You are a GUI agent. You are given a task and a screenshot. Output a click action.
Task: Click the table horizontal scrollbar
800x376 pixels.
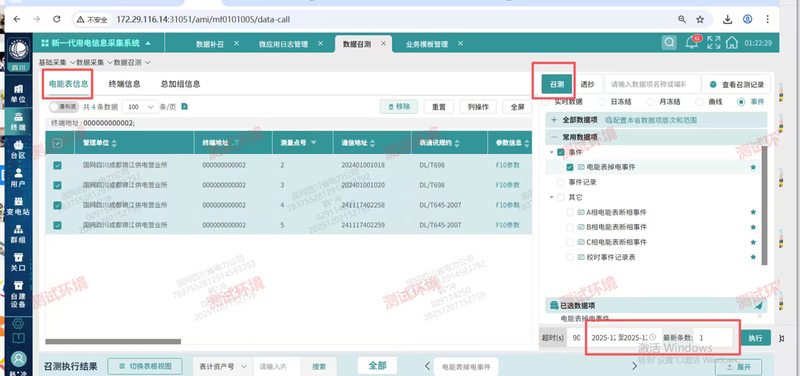[113, 342]
